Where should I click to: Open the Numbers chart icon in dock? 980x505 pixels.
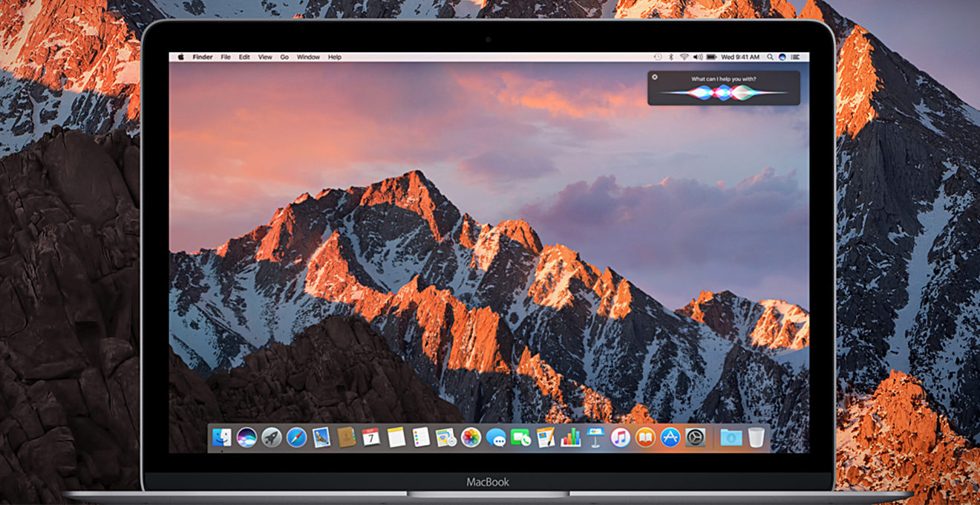(571, 437)
